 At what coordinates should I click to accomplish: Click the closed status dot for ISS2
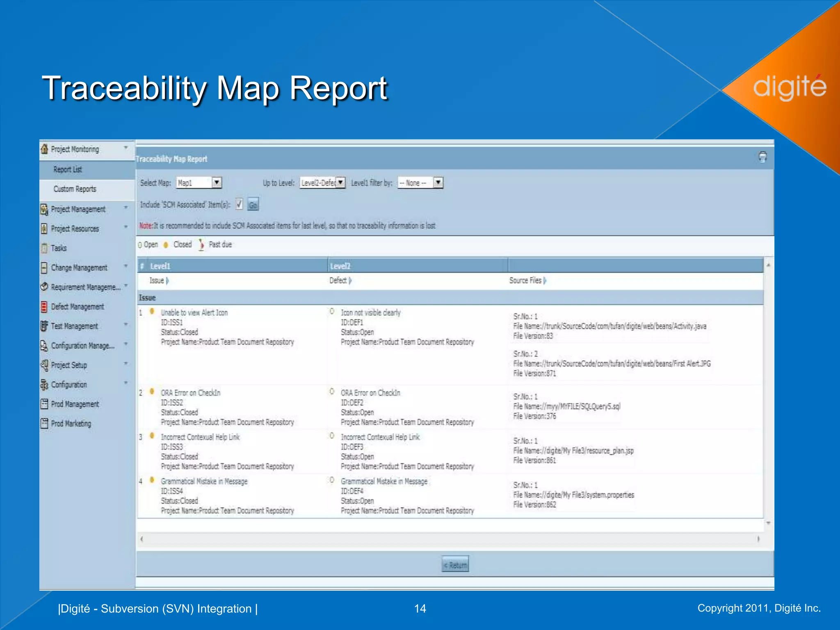click(x=152, y=391)
